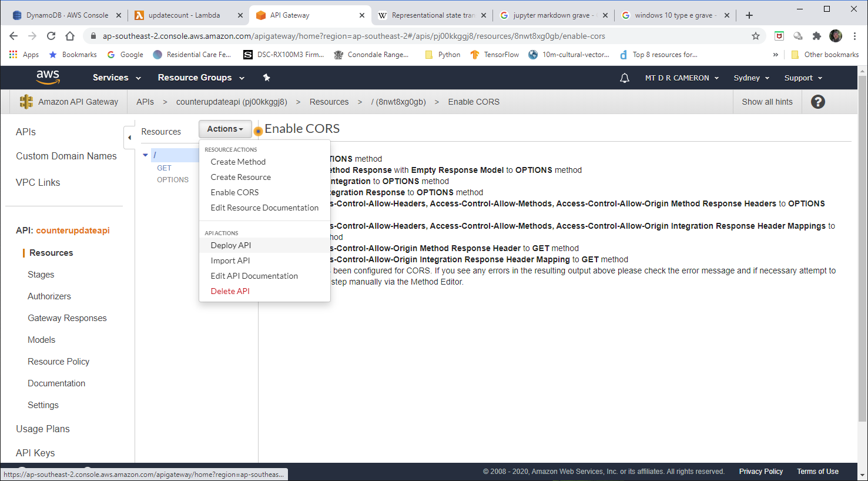Select the OPTIONS method in resource tree
868x481 pixels.
click(x=173, y=180)
